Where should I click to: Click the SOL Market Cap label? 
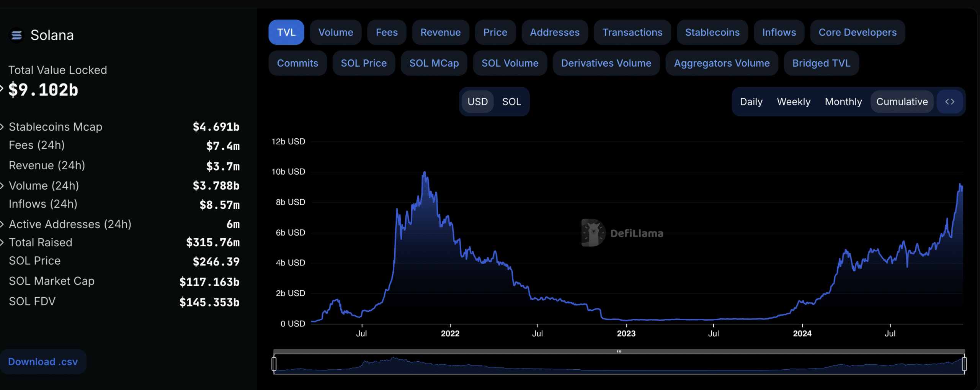pyautogui.click(x=52, y=281)
